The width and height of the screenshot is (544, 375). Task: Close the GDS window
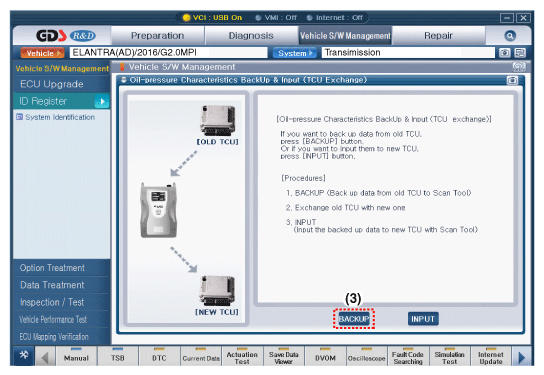pyautogui.click(x=523, y=18)
